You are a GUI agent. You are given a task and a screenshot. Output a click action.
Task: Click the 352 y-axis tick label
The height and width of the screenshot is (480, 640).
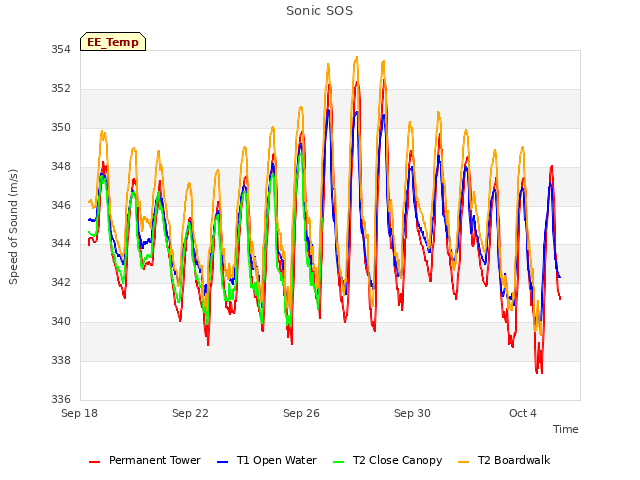(61, 88)
